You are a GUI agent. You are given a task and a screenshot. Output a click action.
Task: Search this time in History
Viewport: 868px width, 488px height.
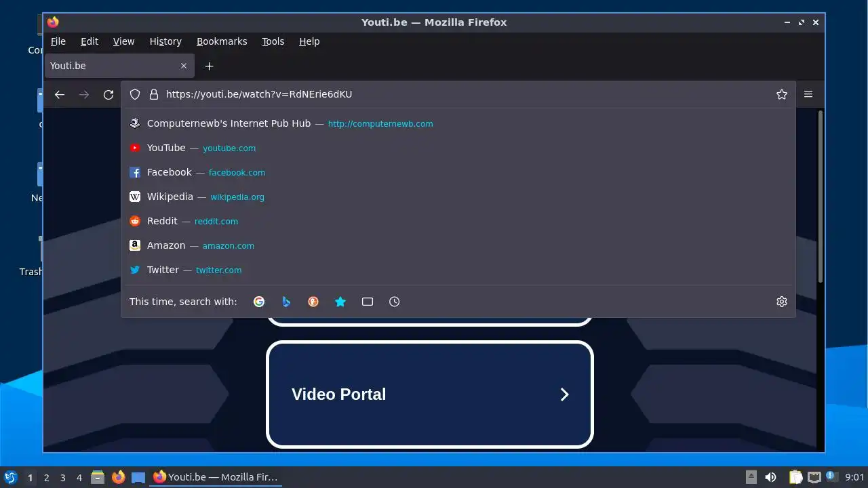pos(395,302)
